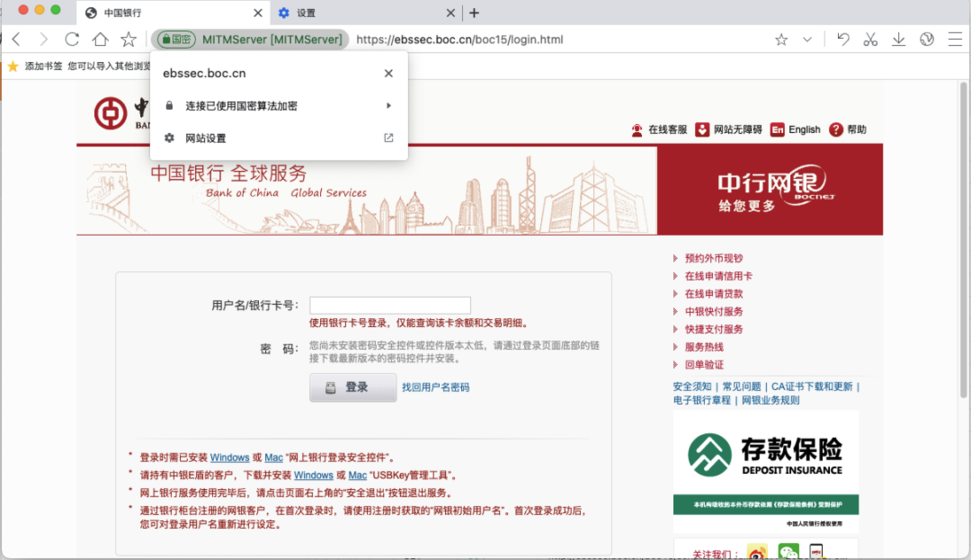Bookmark page using star icon beside home
Screen dimensions: 971x560
(129, 40)
